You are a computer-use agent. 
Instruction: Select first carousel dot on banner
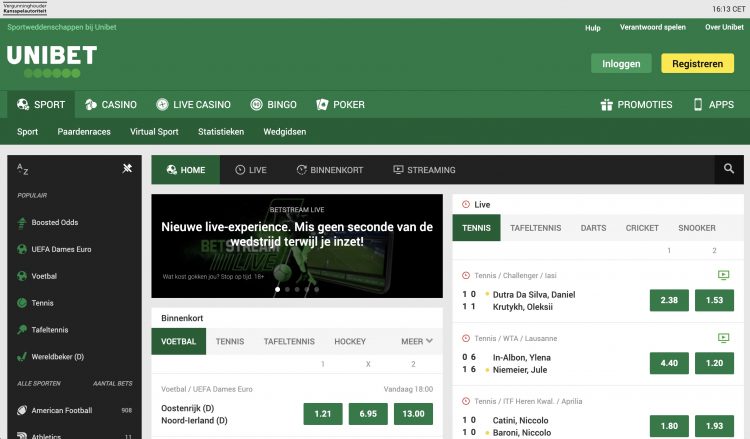click(x=277, y=289)
